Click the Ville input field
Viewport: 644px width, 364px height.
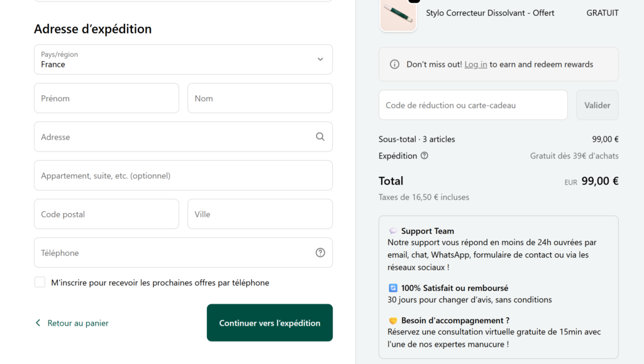pyautogui.click(x=260, y=214)
